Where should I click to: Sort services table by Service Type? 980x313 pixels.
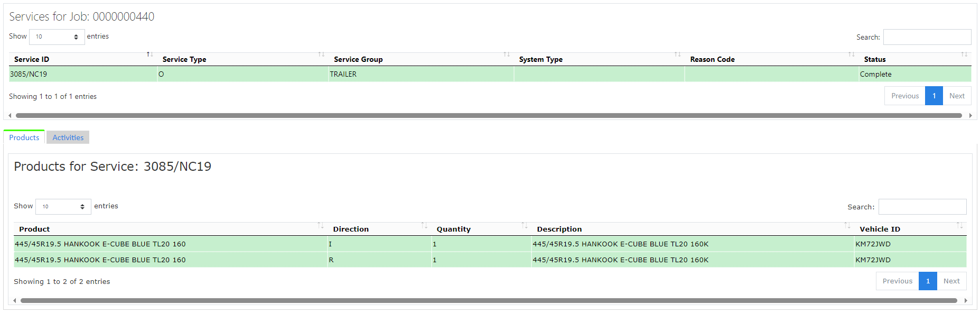click(242, 59)
